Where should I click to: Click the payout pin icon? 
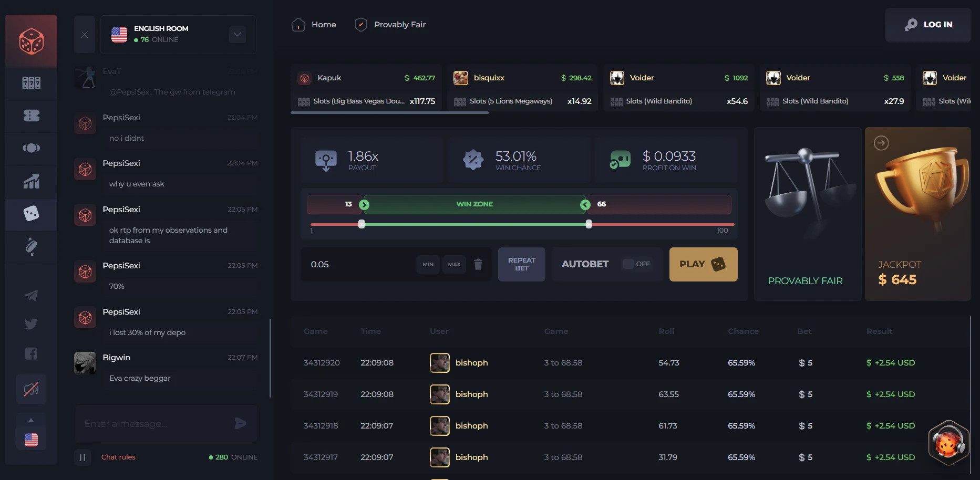326,160
